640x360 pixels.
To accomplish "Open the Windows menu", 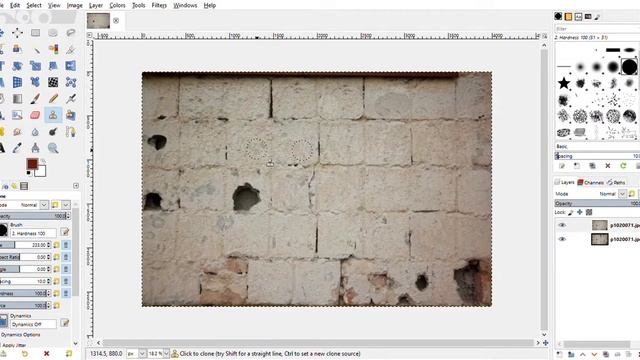I will coord(185,5).
